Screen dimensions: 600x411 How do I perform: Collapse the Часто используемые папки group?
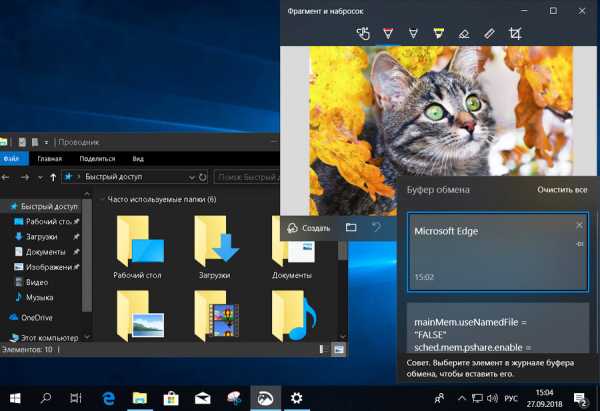coord(102,199)
